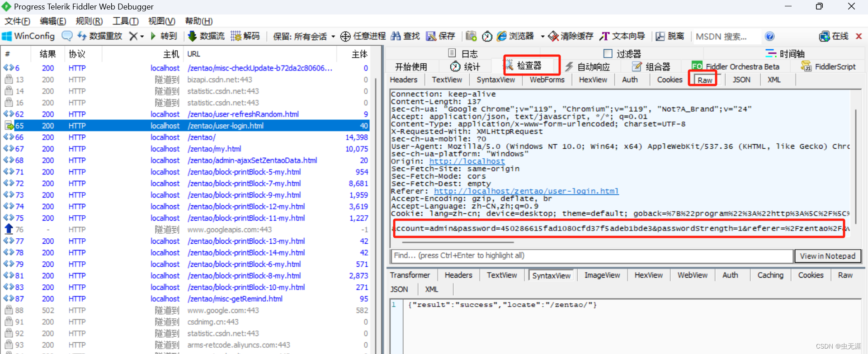
Task: Switch to the Filters (过滤器) tab
Action: (623, 53)
